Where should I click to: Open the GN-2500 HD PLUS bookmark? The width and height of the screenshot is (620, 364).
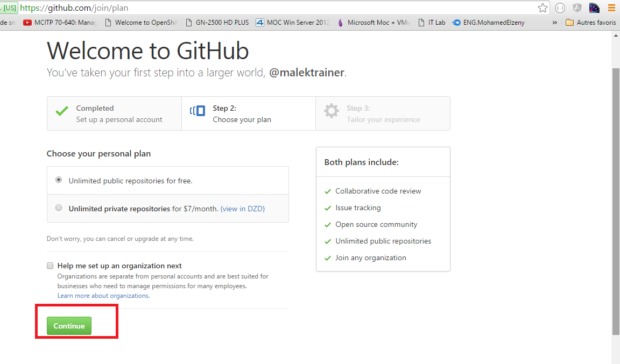[x=217, y=23]
